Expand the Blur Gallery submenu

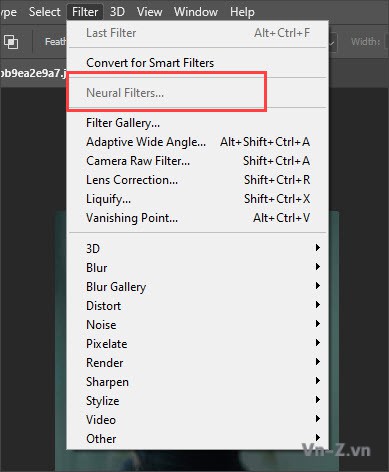coord(198,287)
